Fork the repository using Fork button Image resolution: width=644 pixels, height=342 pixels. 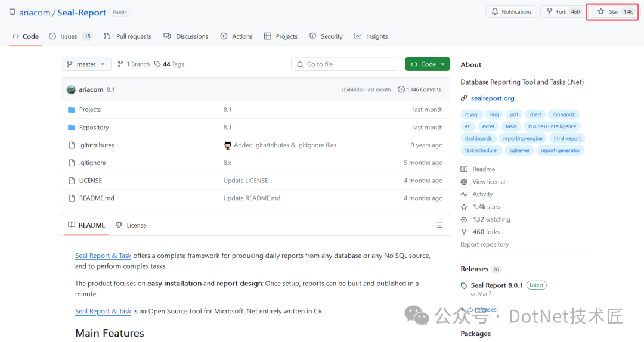click(563, 12)
